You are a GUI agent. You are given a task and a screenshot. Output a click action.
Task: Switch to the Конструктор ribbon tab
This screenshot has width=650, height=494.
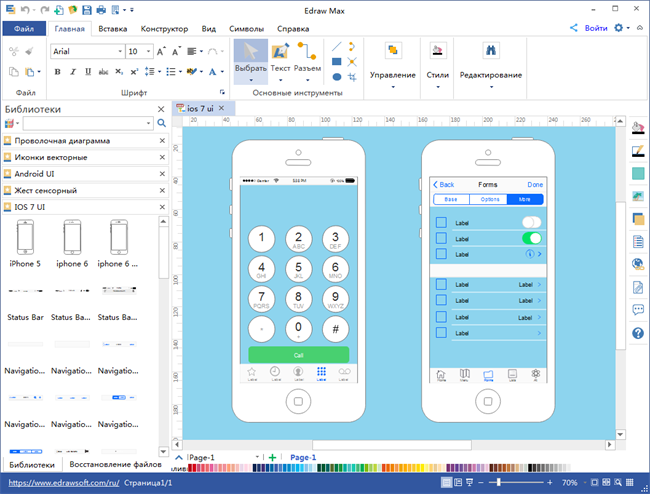[x=164, y=29]
